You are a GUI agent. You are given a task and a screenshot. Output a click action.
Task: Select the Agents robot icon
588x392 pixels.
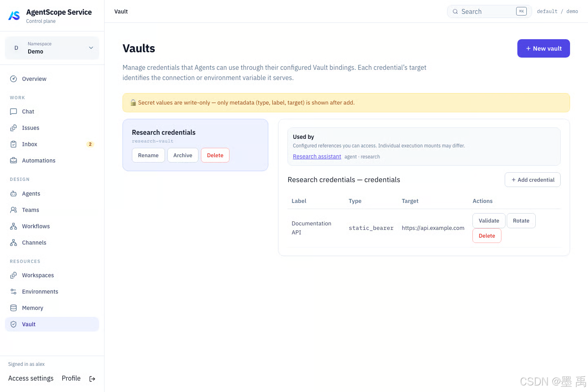pyautogui.click(x=13, y=194)
